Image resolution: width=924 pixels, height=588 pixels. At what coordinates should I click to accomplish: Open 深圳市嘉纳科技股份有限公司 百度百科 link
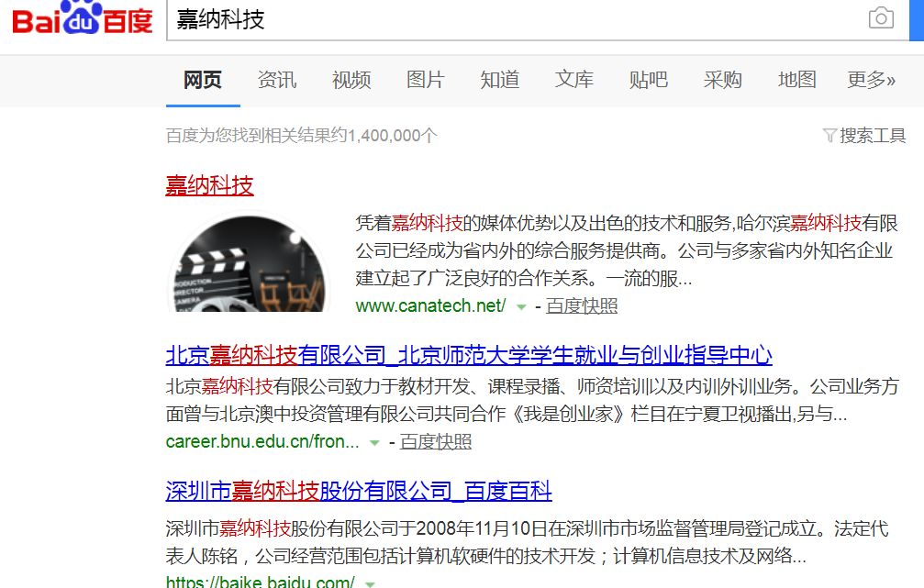coord(358,491)
